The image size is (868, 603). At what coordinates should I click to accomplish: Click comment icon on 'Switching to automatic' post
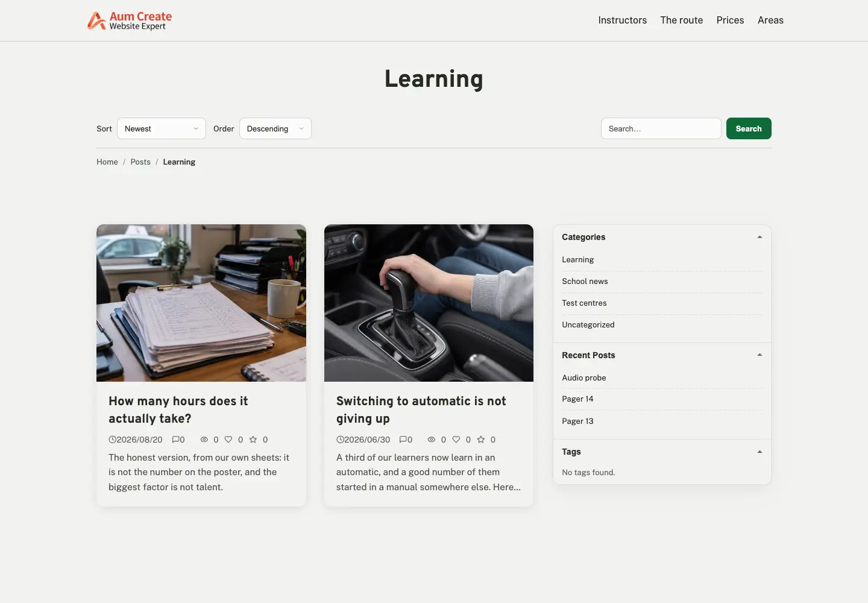click(x=403, y=440)
